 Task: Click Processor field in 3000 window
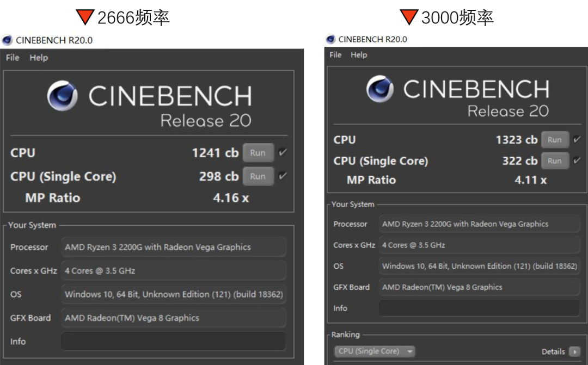(x=479, y=224)
